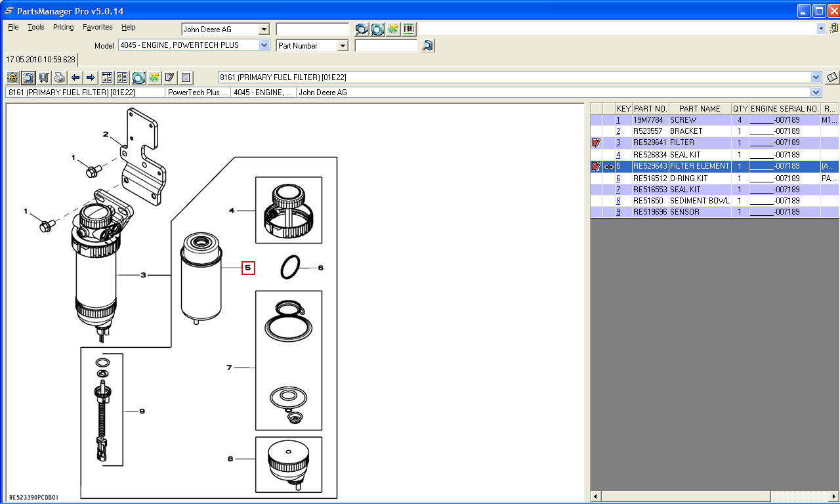Open key 9 link for SENSOR

pyautogui.click(x=618, y=212)
